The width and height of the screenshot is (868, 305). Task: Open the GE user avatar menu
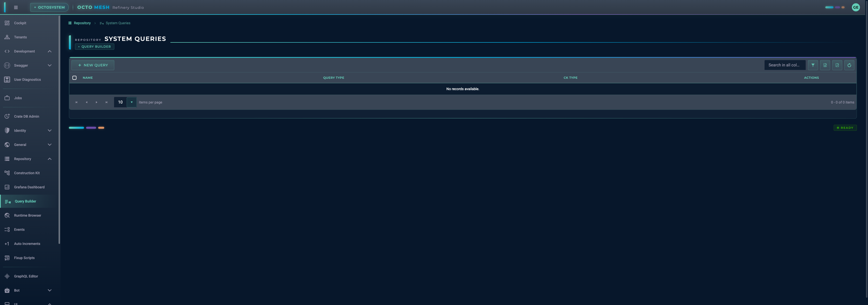tap(856, 7)
